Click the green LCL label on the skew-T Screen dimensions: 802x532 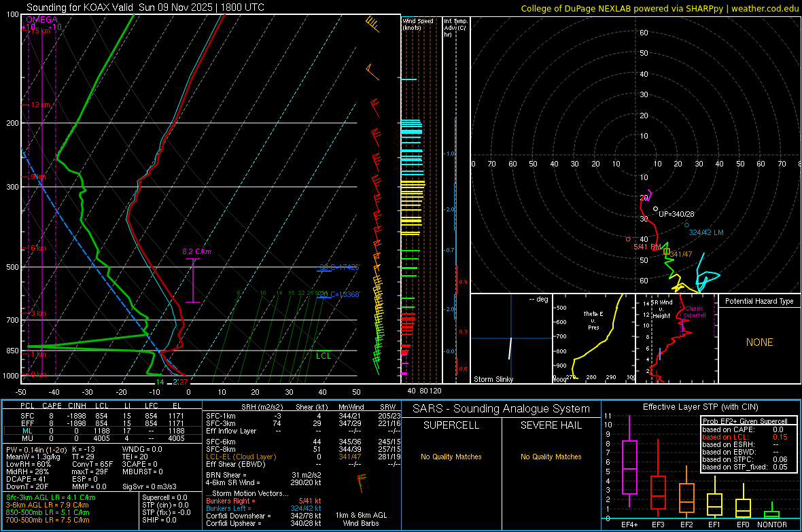[x=324, y=356]
